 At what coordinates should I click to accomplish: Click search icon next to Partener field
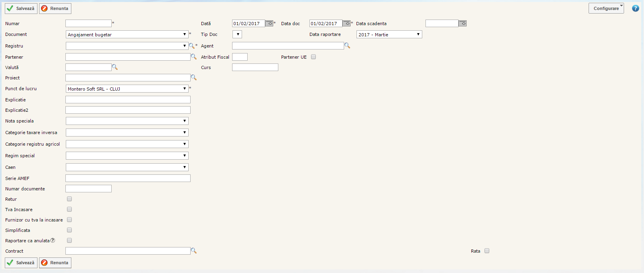[x=194, y=57]
